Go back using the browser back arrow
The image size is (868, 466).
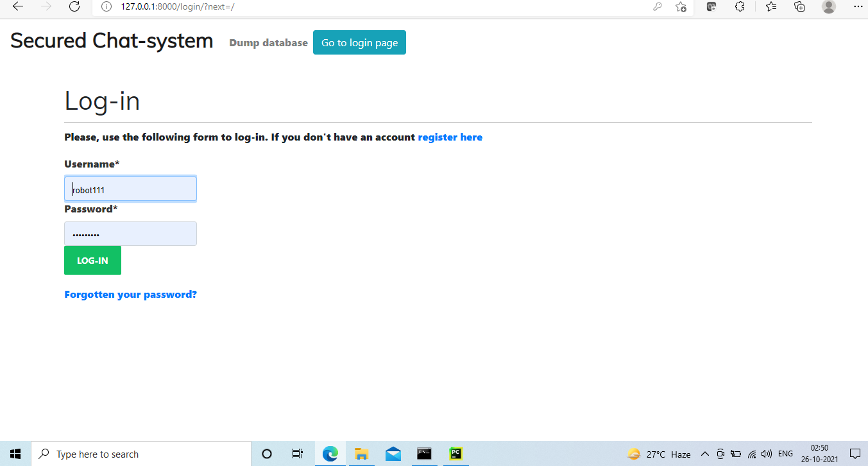coord(18,7)
